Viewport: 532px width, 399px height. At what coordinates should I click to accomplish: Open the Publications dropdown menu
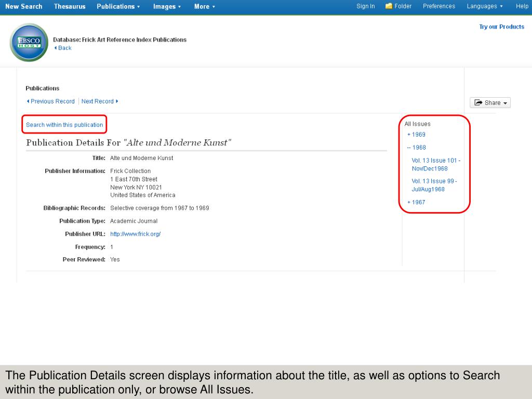(118, 6)
